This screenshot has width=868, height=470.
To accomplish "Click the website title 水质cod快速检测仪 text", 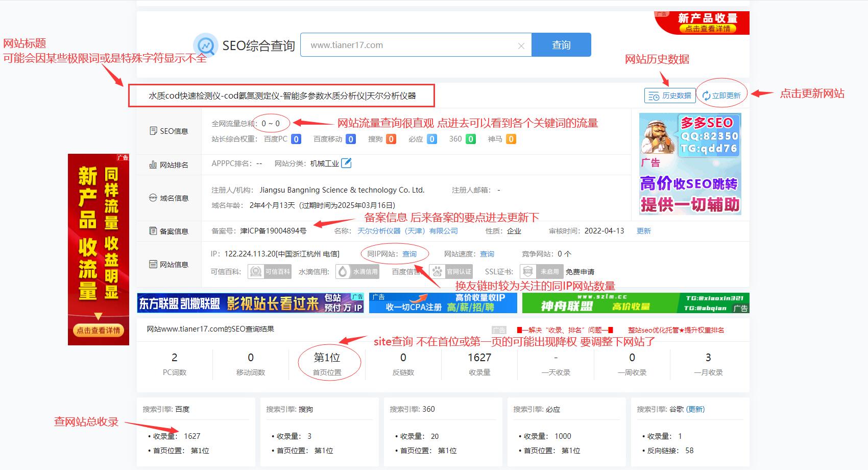I will coord(282,96).
